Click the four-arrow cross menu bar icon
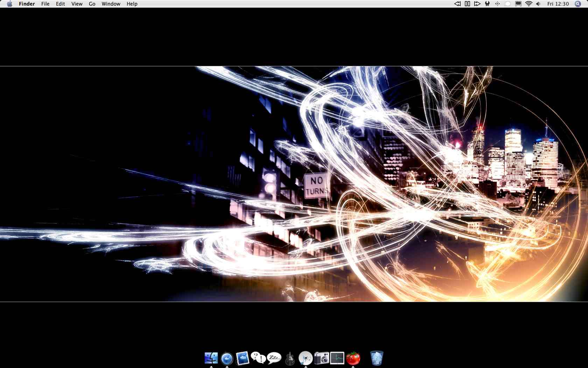 [x=497, y=4]
